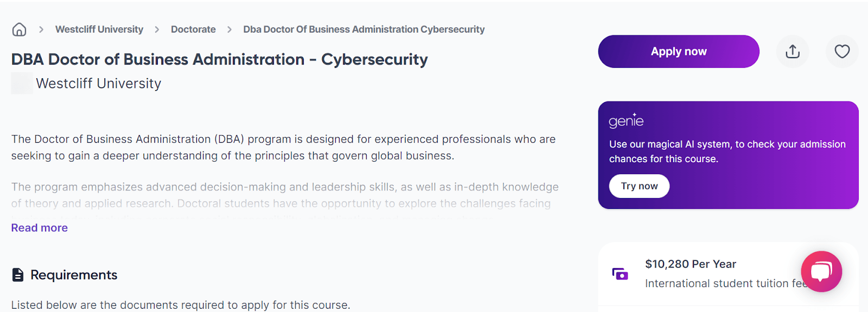
Task: Click the chevron after Doctorate breadcrumb
Action: [x=229, y=29]
